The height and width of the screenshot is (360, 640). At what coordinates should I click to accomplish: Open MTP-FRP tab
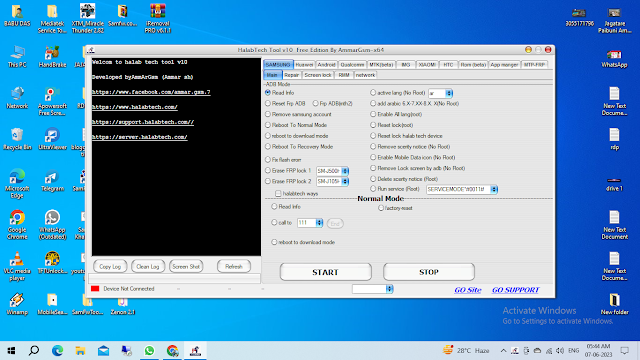[x=534, y=64]
